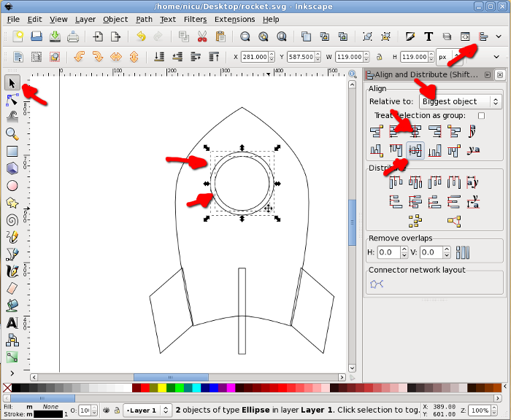Click the X position input field
This screenshot has width=511, height=420.
click(255, 57)
